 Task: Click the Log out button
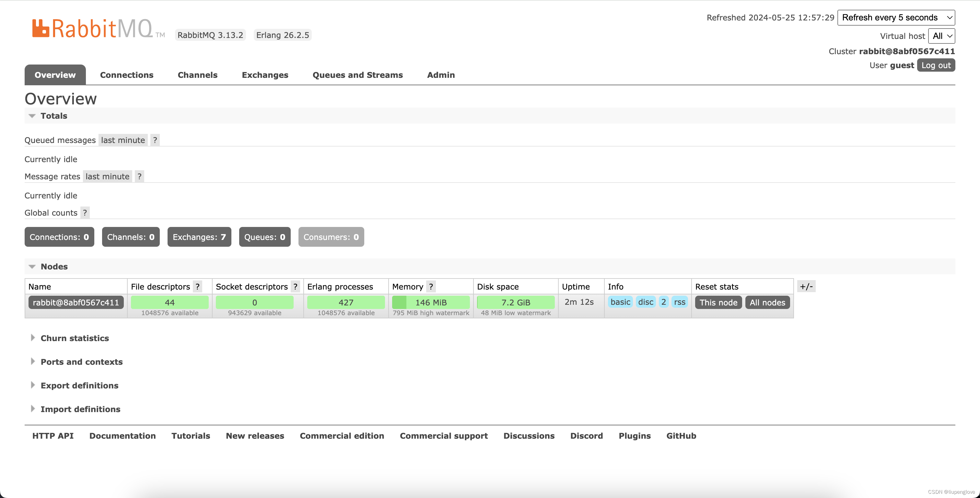(936, 65)
